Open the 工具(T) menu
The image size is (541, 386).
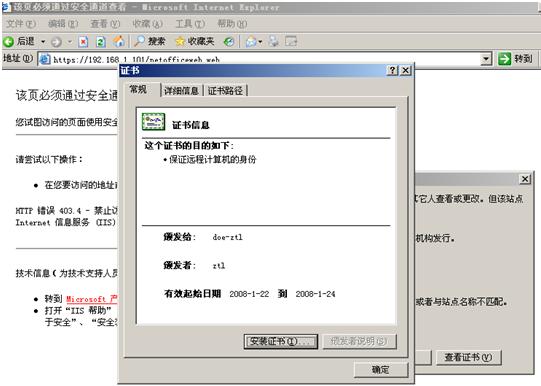[x=190, y=24]
